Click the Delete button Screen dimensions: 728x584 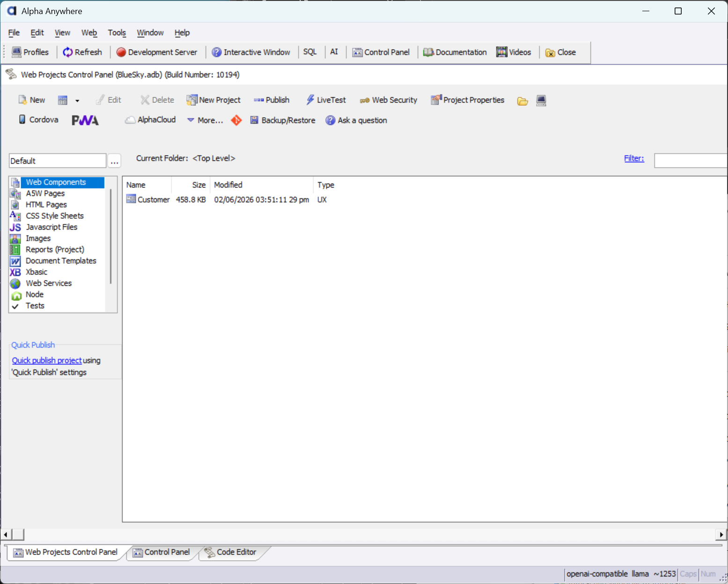coord(157,100)
